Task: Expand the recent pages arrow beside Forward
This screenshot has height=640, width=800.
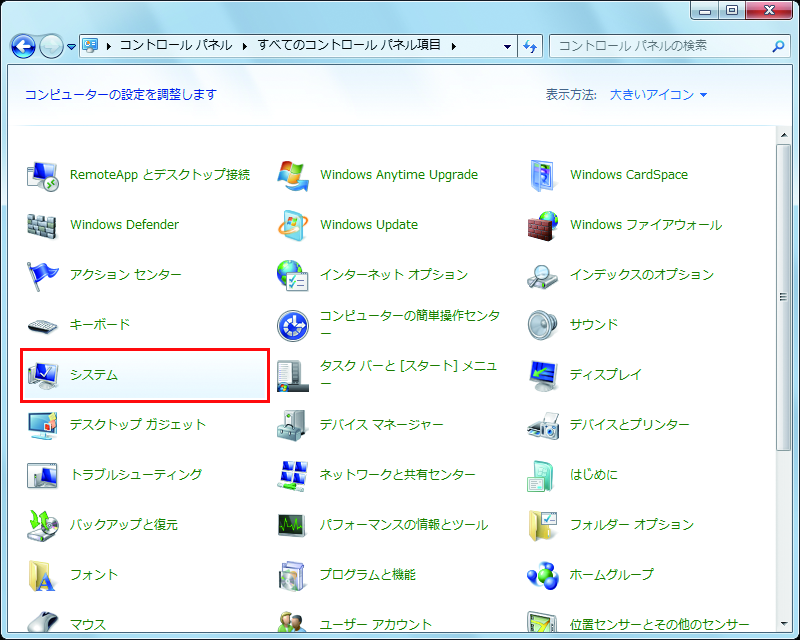Action: pos(72,46)
